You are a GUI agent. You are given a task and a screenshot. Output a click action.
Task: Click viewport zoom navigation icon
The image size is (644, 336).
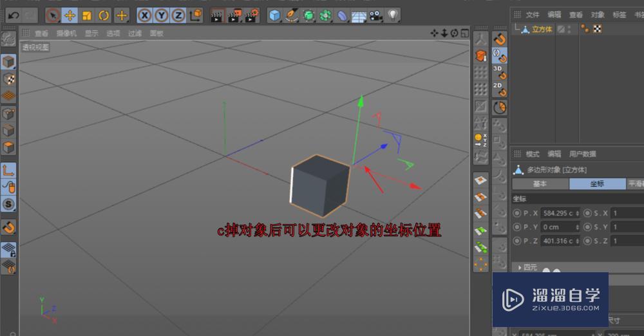click(x=444, y=33)
